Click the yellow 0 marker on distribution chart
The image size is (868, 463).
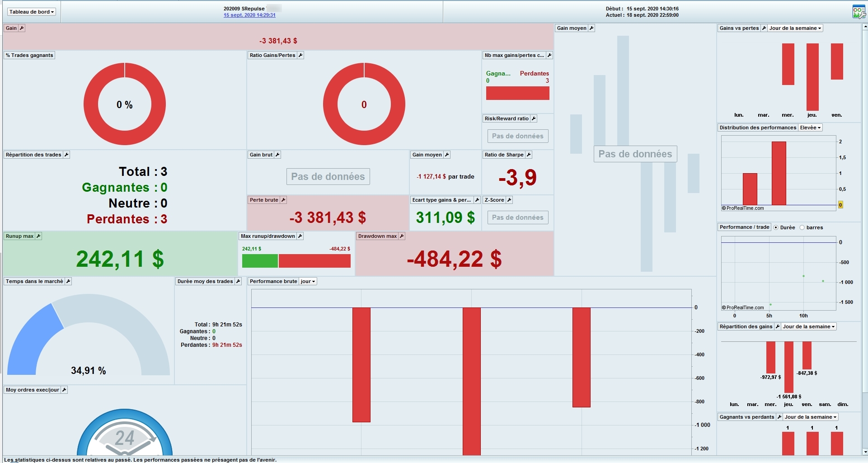tap(840, 205)
